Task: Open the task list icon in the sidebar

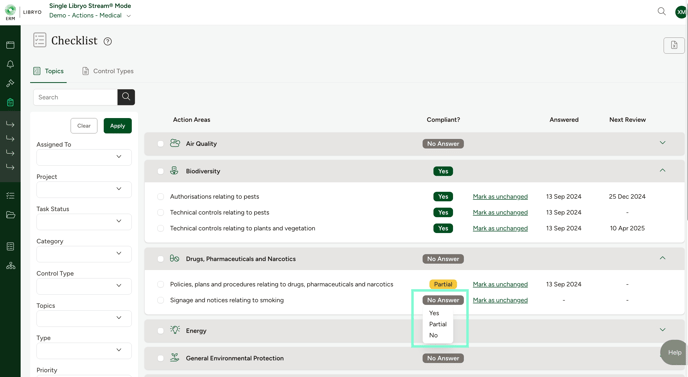Action: click(x=10, y=196)
